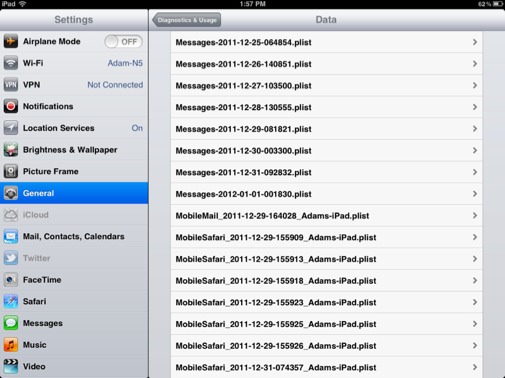The image size is (505, 378).
Task: Select General settings row
Action: point(74,193)
